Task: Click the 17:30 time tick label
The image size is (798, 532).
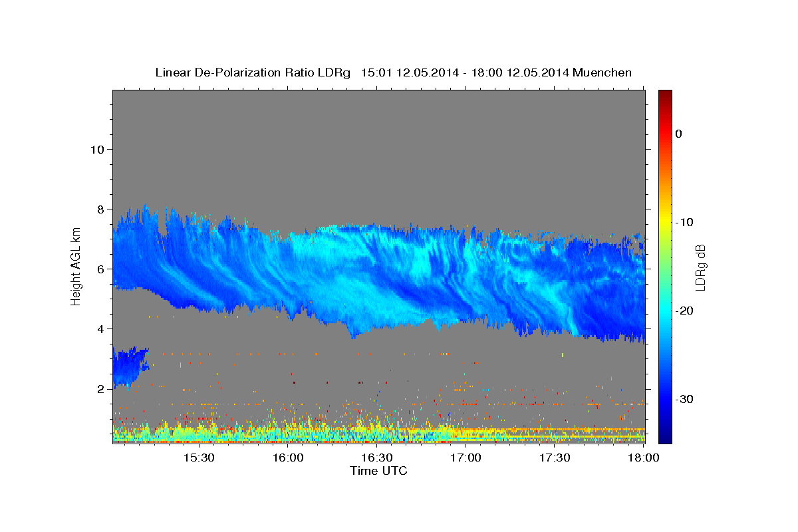Action: [x=555, y=458]
